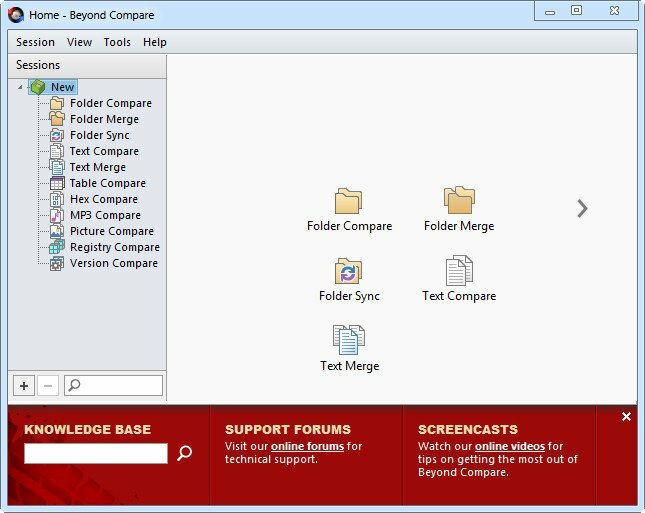Add a new session with plus button
Viewport: 645px width, 513px height.
coord(24,386)
